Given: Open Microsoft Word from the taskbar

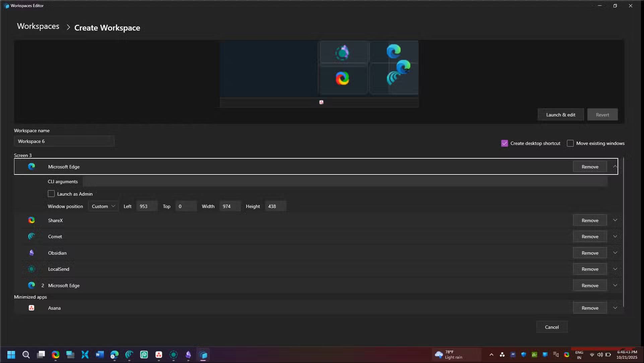Looking at the screenshot, I should point(100,355).
